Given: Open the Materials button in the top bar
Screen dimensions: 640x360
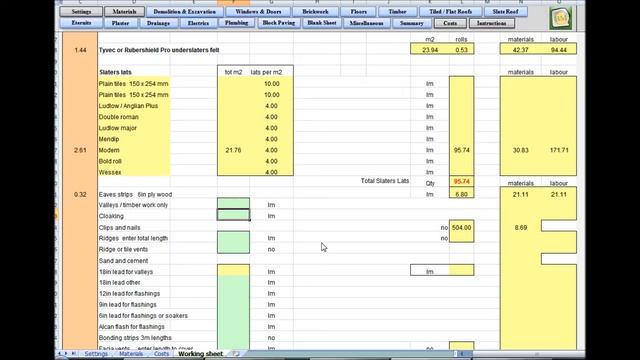Looking at the screenshot, I should click(124, 11).
